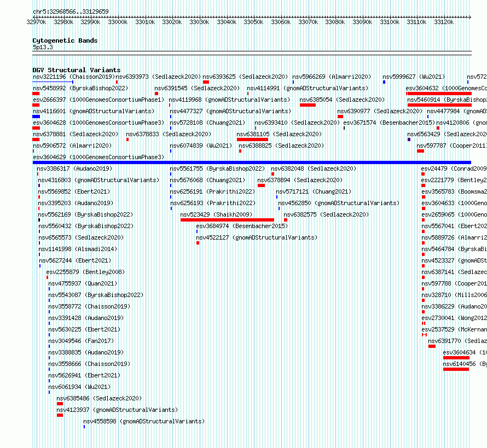Click esv3684974 (Besenbacher2015) label
Image resolution: width=487 pixels, height=448 pixels.
tap(242, 226)
